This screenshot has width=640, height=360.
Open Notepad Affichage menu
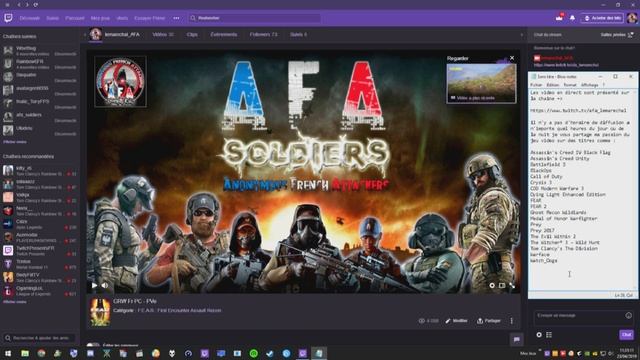(x=589, y=85)
